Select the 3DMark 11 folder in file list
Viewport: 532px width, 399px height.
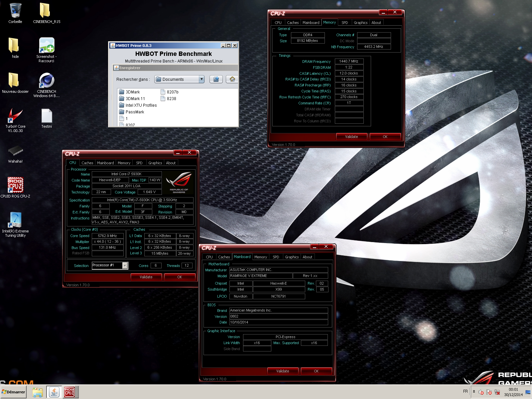[x=132, y=99]
